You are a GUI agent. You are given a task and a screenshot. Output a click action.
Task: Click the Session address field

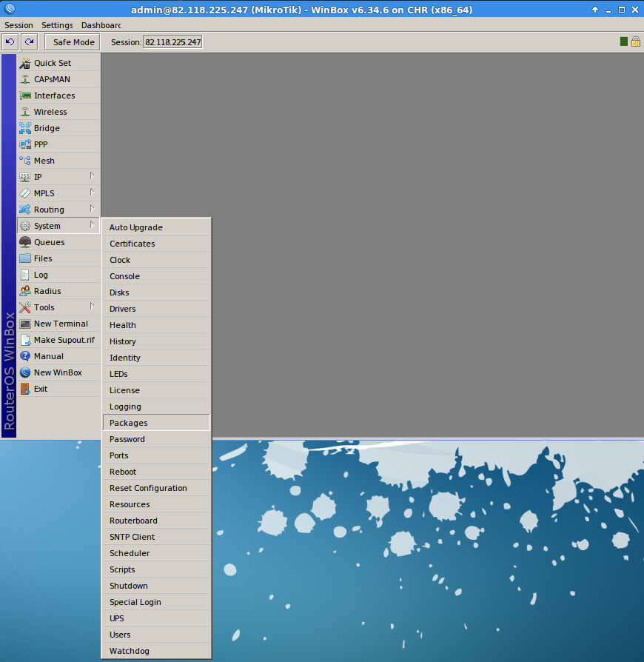172,42
